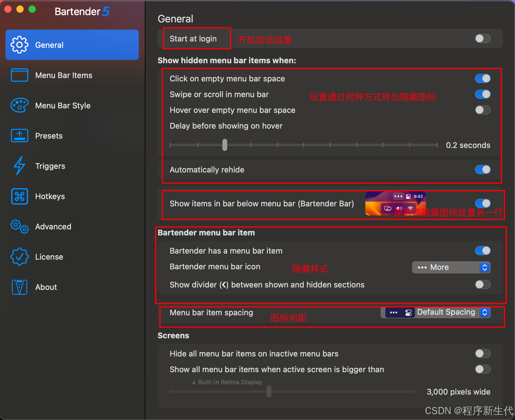Click the Built-in Retina Display marker label
Image resolution: width=515 pixels, height=420 pixels.
tap(227, 382)
